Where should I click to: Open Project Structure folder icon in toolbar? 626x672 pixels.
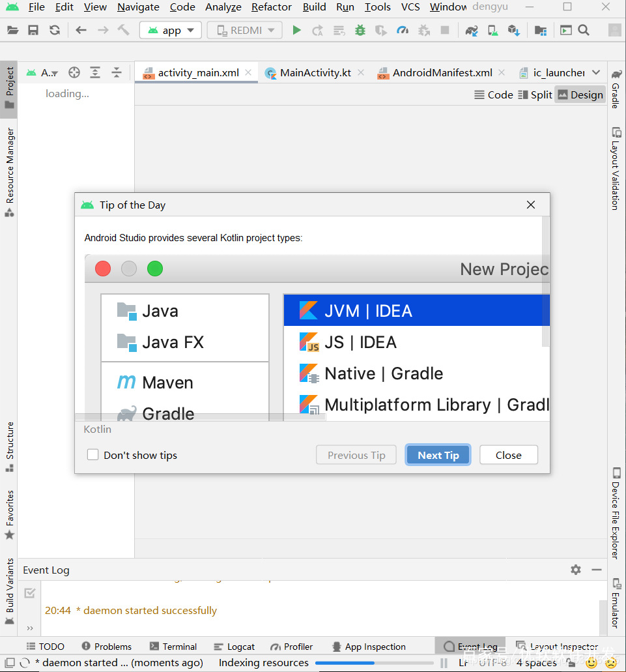coord(541,31)
